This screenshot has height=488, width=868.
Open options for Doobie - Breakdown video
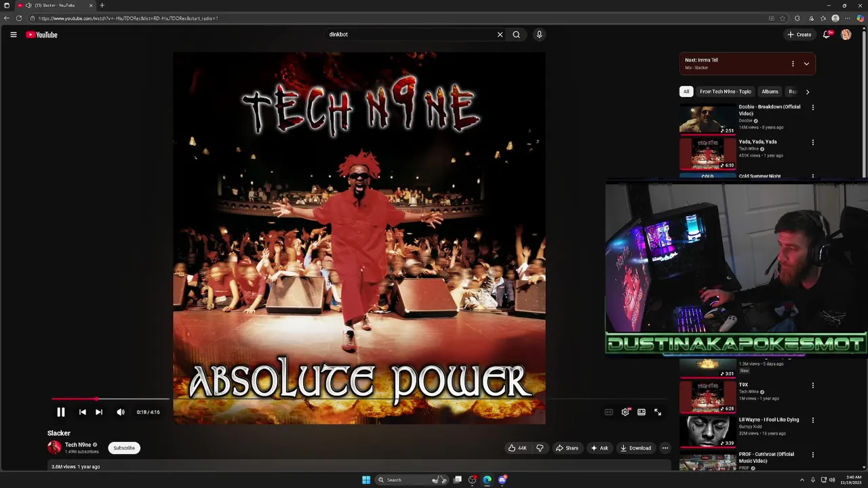click(813, 107)
